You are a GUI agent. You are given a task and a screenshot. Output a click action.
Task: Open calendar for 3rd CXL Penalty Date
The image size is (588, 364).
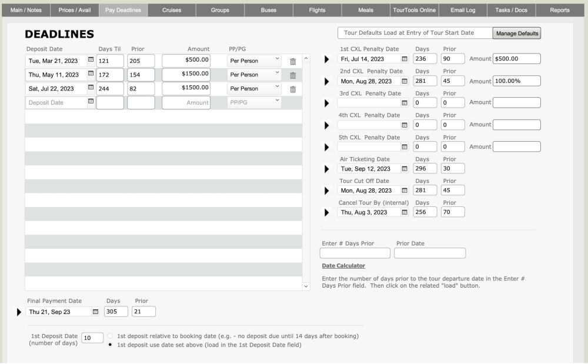coord(405,103)
